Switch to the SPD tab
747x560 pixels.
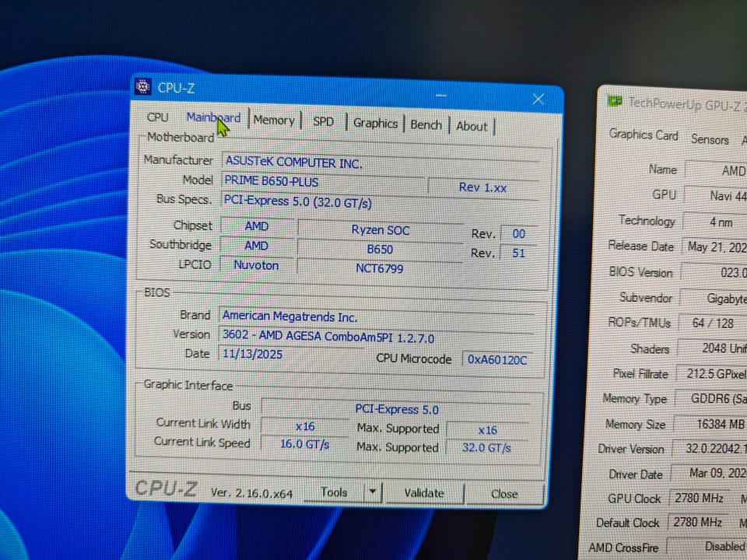click(x=323, y=121)
